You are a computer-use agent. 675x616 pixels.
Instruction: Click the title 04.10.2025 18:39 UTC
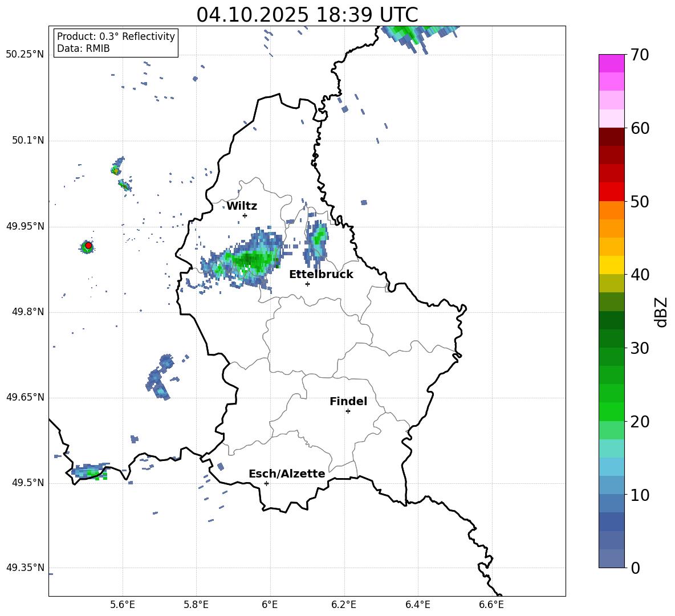point(307,14)
